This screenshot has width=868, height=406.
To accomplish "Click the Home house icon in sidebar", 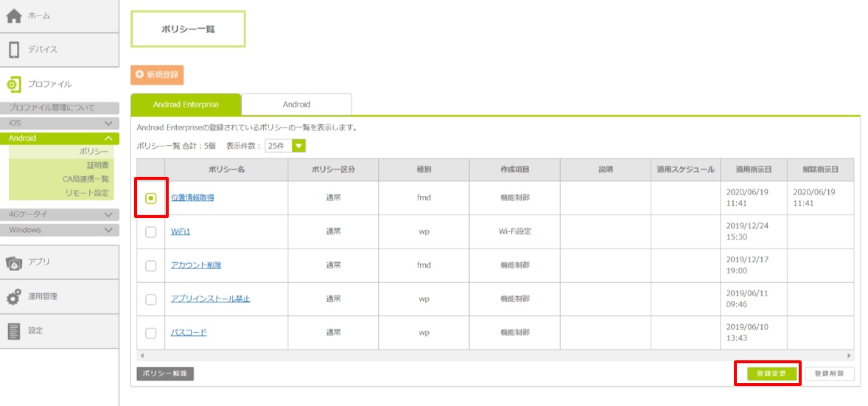I will click(x=14, y=15).
